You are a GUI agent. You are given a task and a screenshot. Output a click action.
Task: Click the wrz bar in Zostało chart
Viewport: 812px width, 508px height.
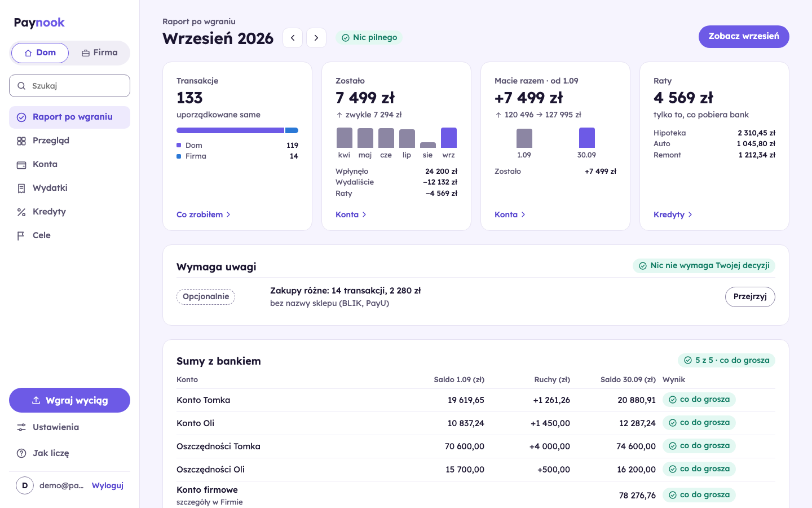pyautogui.click(x=449, y=138)
